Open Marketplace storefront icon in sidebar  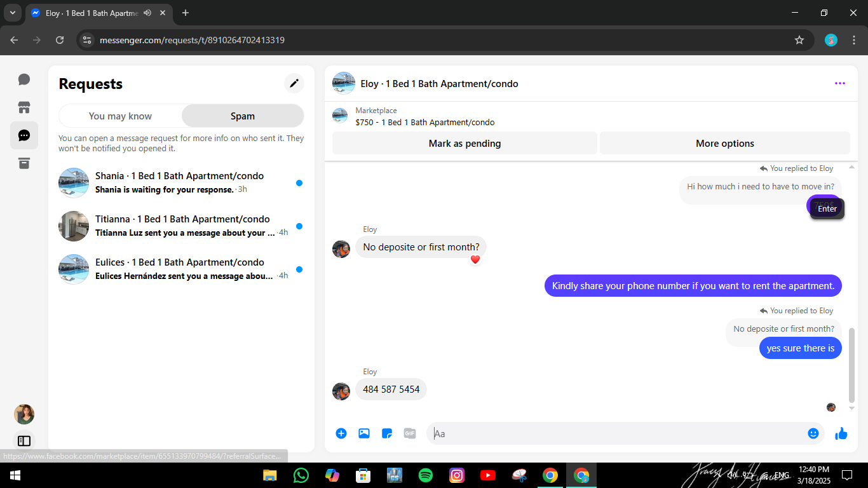point(24,107)
